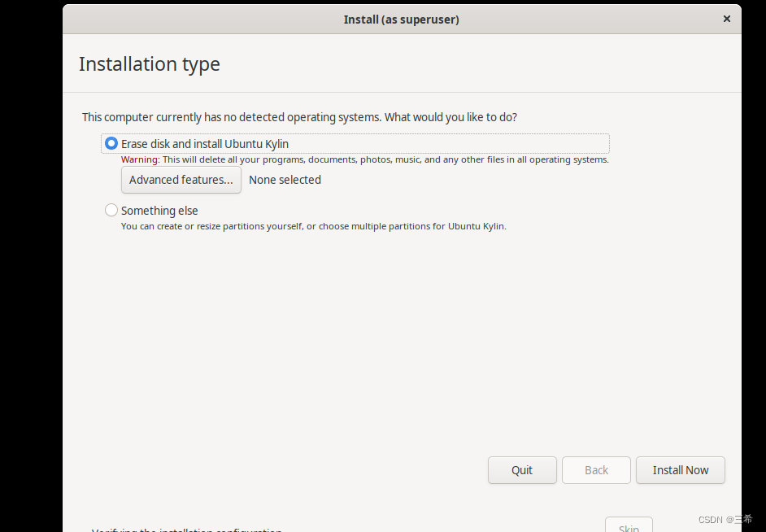Open Advanced features dialog
The height and width of the screenshot is (532, 766).
181,180
